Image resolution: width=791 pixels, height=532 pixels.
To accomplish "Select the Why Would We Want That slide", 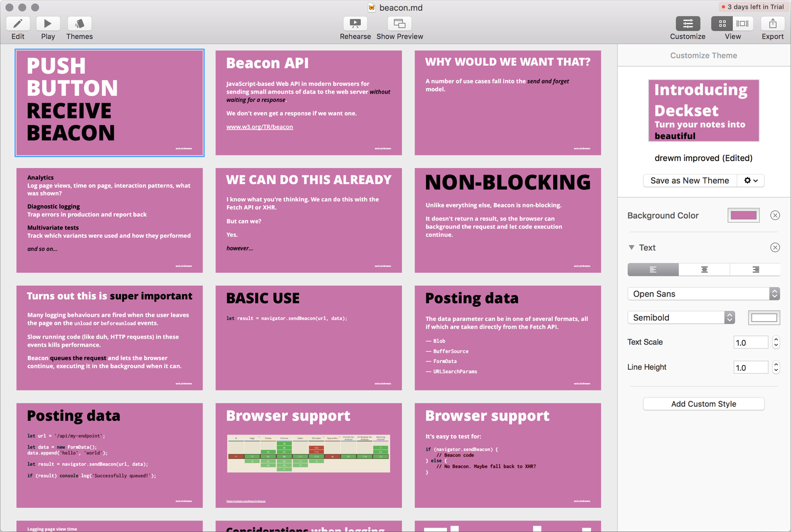I will pyautogui.click(x=508, y=103).
